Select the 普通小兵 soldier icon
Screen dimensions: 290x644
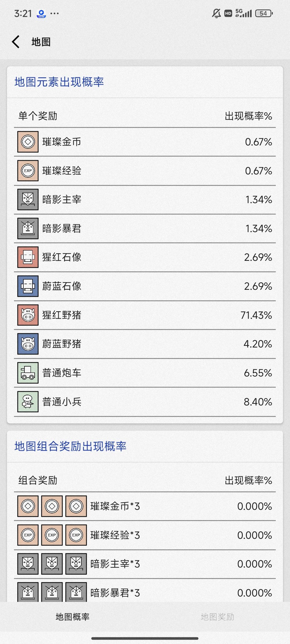(x=28, y=402)
